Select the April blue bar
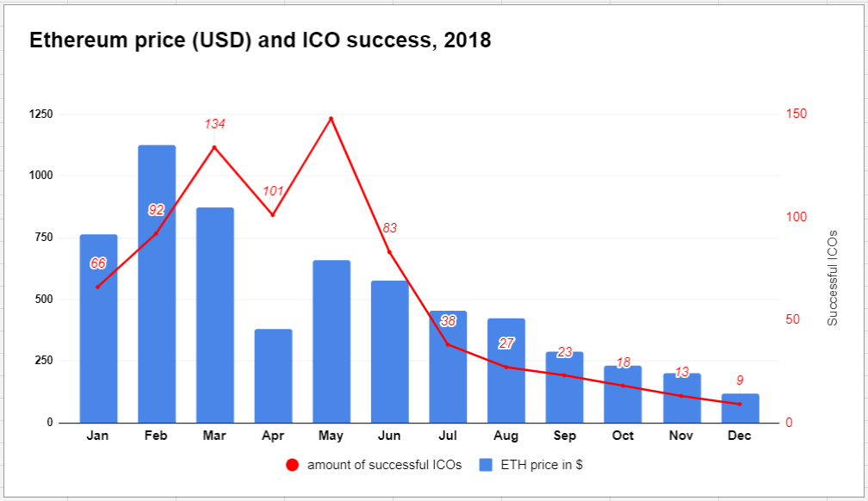 click(x=273, y=375)
